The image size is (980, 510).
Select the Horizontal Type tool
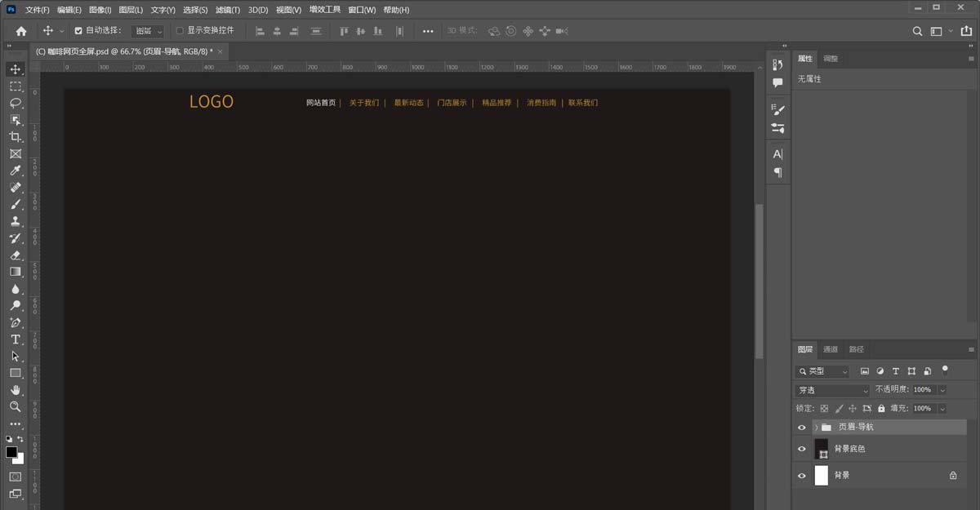(x=16, y=339)
